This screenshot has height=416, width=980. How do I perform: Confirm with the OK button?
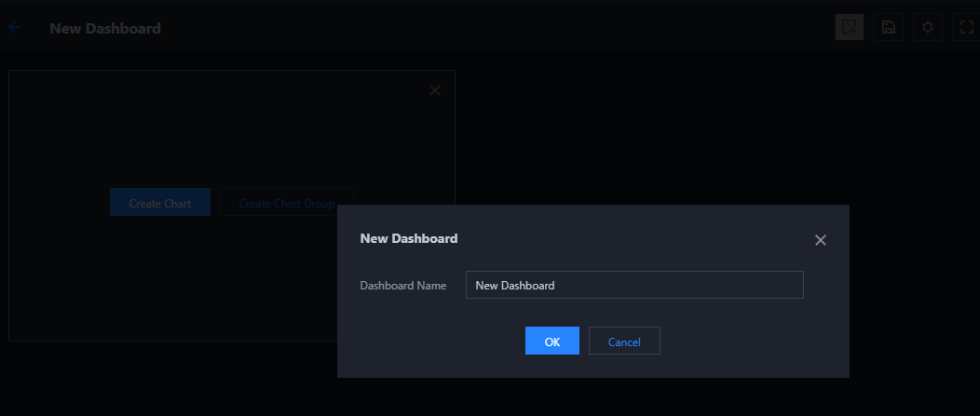551,341
